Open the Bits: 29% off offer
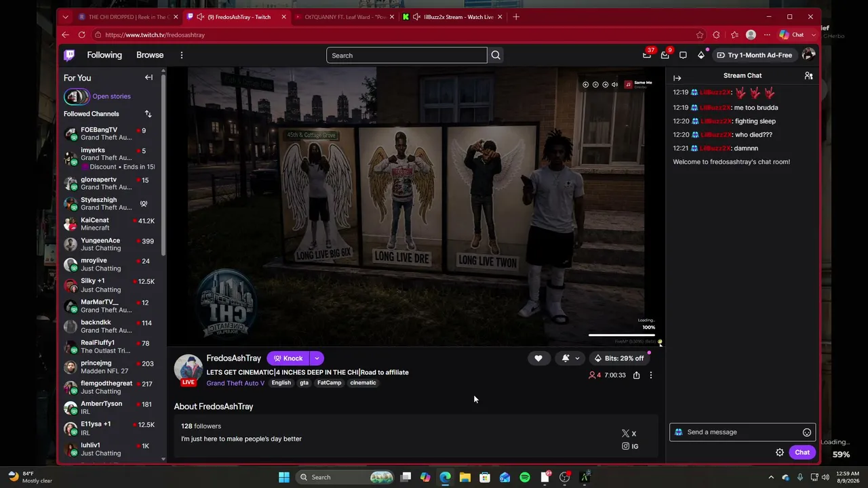868x488 pixels. (618, 359)
